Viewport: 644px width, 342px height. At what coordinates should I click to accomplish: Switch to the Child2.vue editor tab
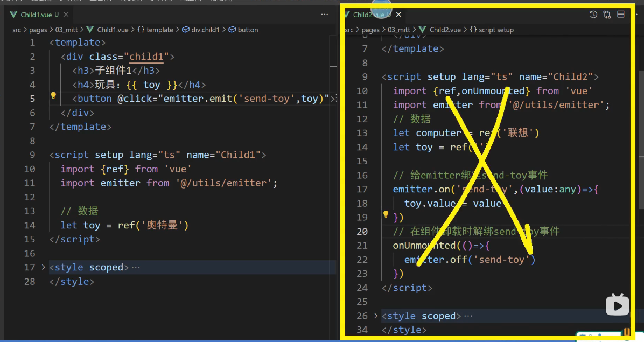tap(368, 15)
